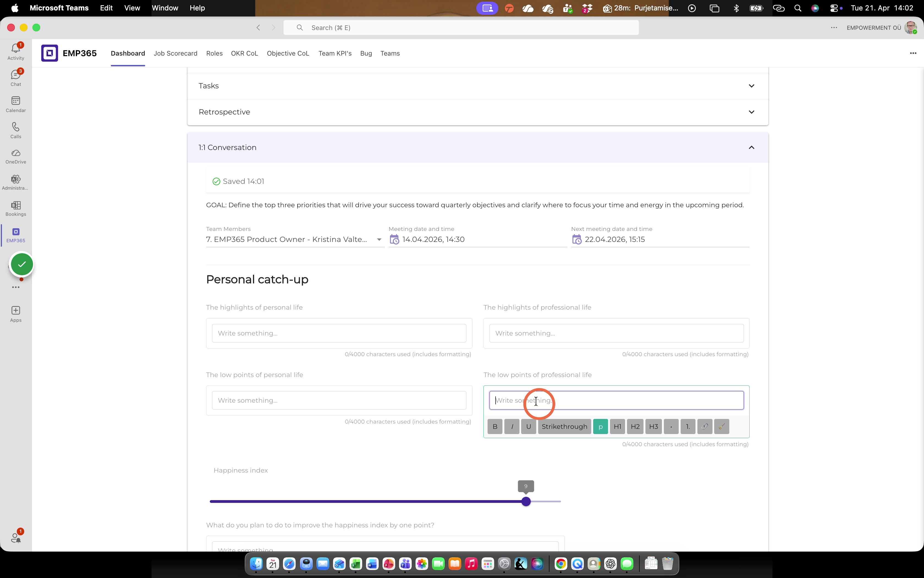Click the EMP365 logo icon
This screenshot has height=578, width=924.
click(50, 53)
